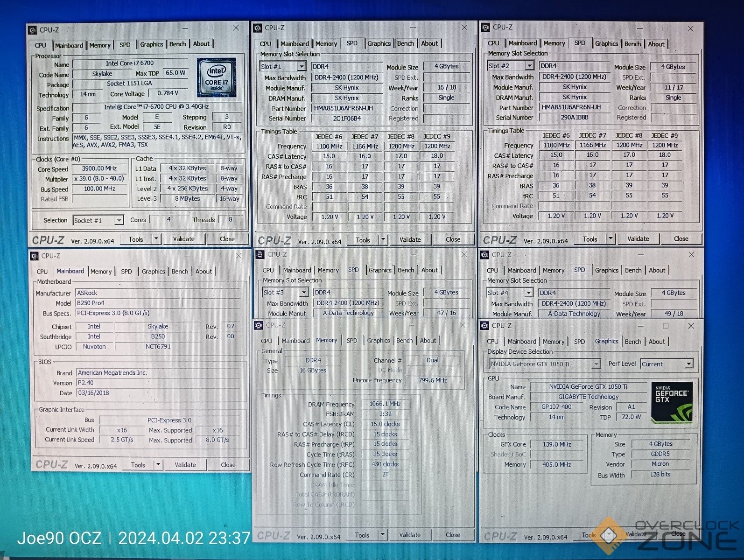Open SPD tab in Graphics window
Image resolution: width=744 pixels, height=560 pixels.
(x=579, y=342)
